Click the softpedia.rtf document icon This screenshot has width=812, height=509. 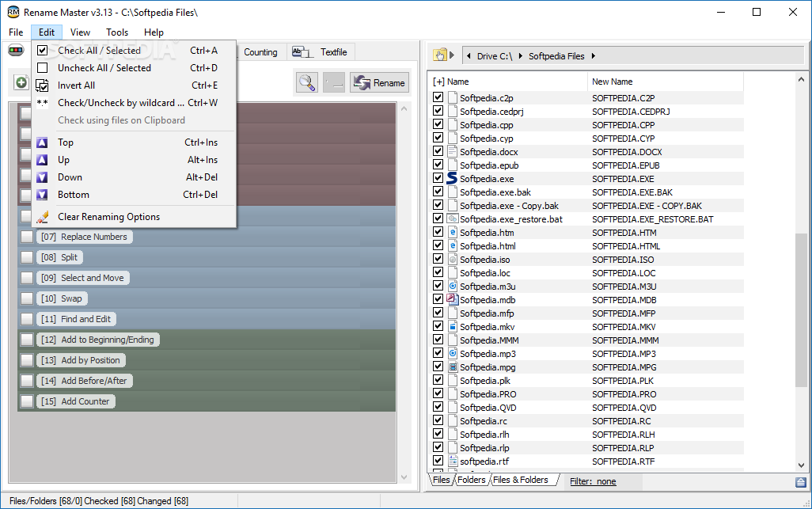click(x=453, y=461)
